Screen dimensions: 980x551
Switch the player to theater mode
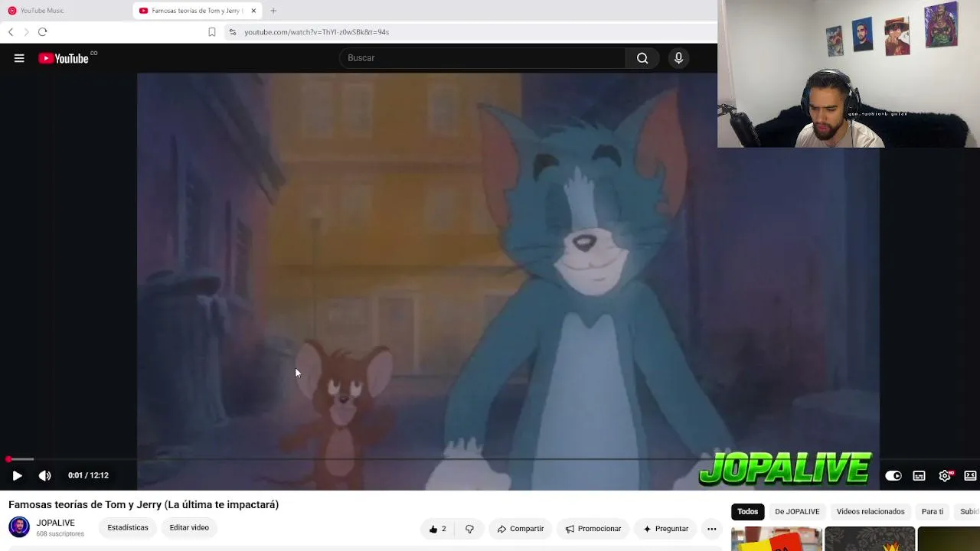[x=970, y=476]
